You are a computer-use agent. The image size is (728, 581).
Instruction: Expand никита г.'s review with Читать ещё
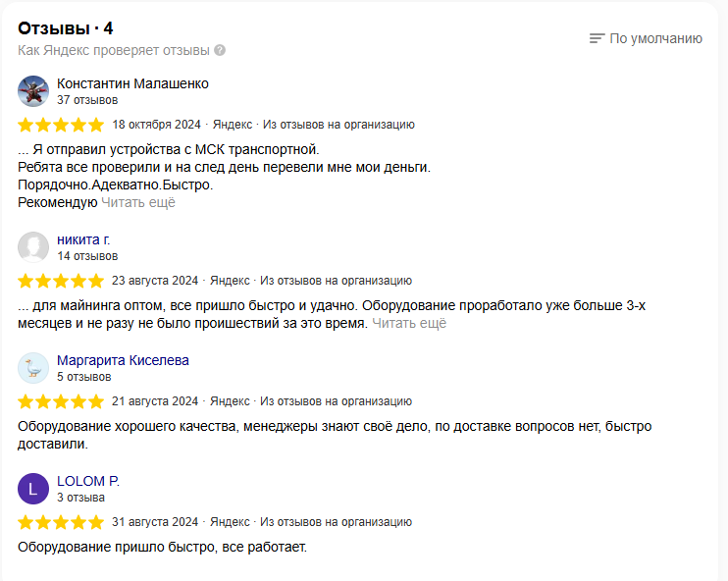click(409, 323)
